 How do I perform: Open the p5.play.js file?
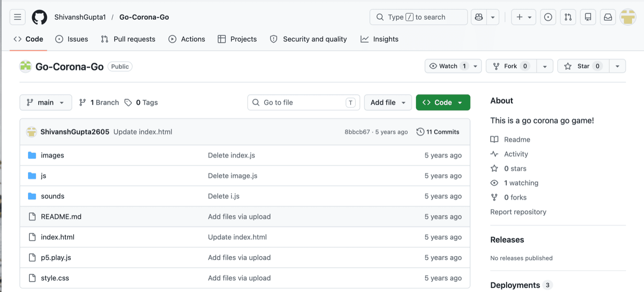coord(56,257)
